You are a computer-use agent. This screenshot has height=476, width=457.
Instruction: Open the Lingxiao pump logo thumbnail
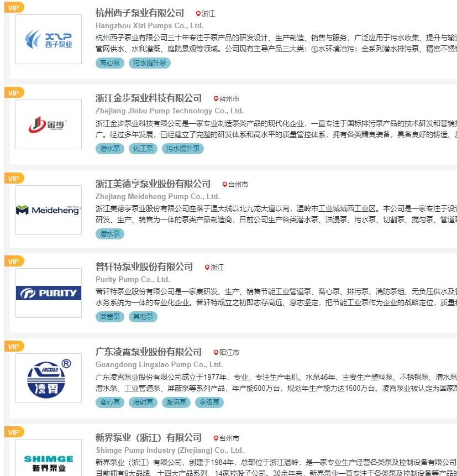pyautogui.click(x=49, y=378)
